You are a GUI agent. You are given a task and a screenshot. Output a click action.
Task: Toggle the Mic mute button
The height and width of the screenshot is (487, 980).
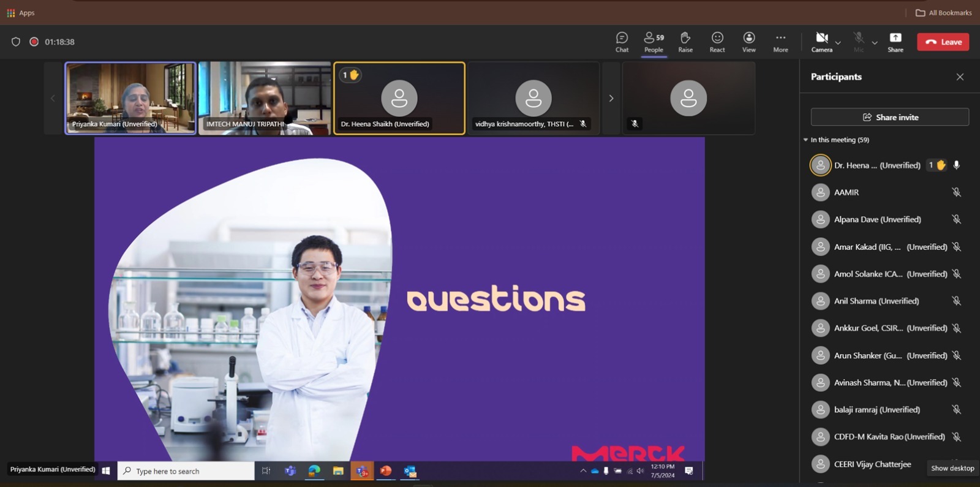coord(859,42)
